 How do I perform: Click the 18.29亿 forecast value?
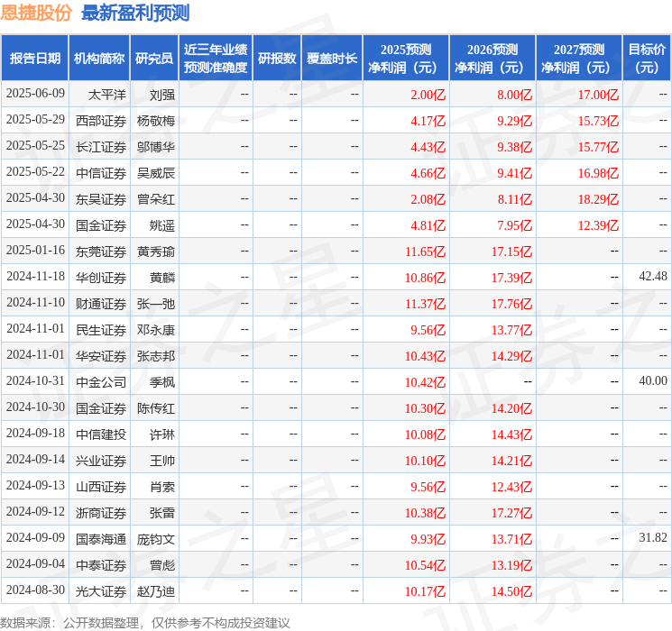(x=598, y=199)
